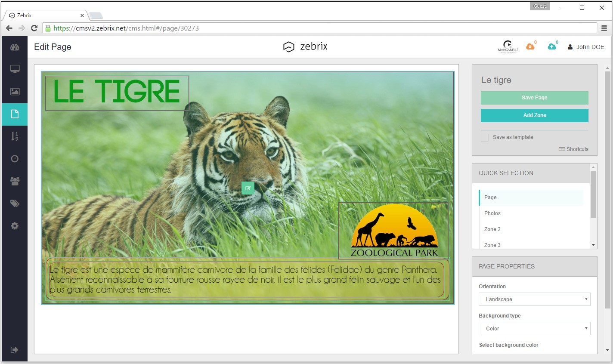Image resolution: width=613 pixels, height=364 pixels.
Task: Select Photos in the Quick Selection list
Action: point(492,213)
